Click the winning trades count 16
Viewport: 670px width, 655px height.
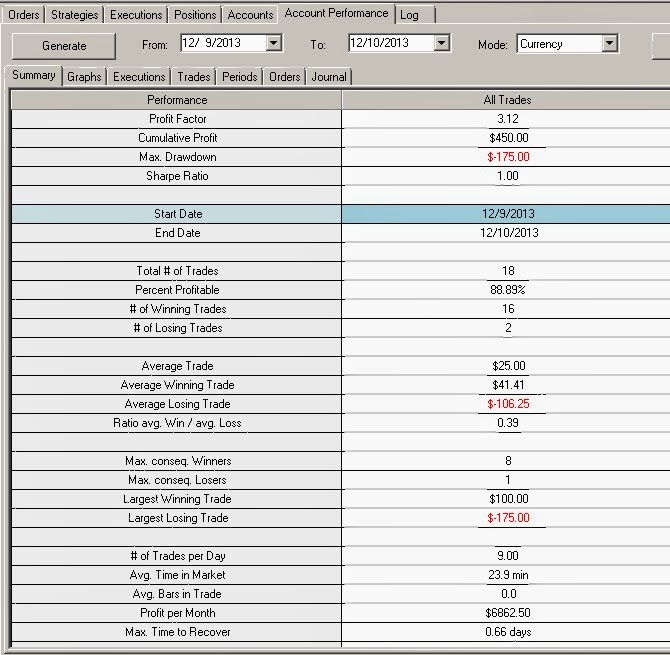[508, 309]
